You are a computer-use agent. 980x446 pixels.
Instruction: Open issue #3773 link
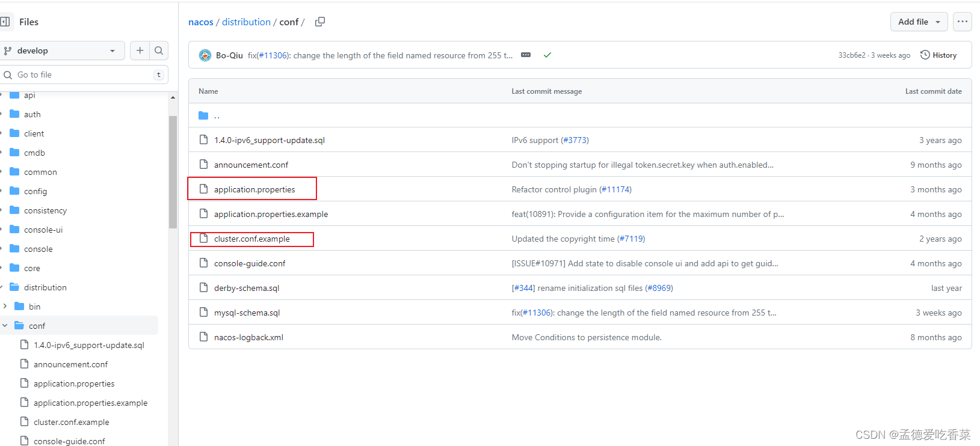click(575, 140)
